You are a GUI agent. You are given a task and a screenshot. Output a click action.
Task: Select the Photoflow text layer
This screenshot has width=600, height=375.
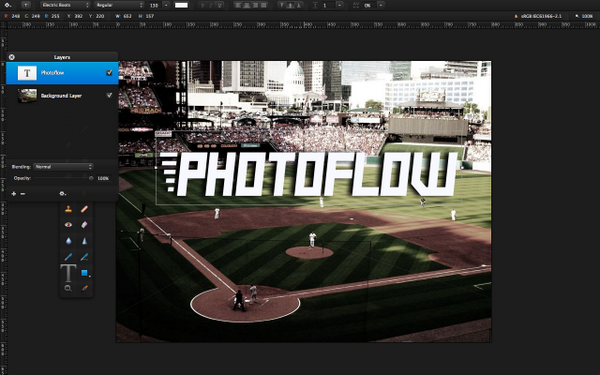[x=62, y=73]
